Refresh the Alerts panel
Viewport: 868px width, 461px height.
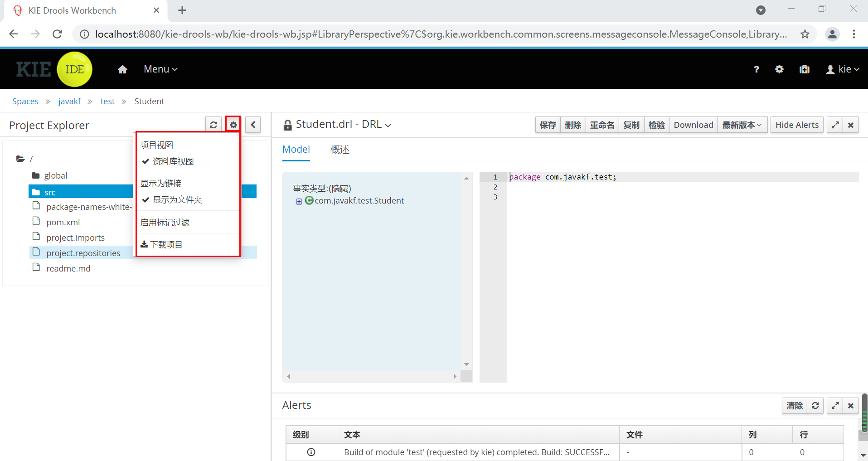coord(815,406)
